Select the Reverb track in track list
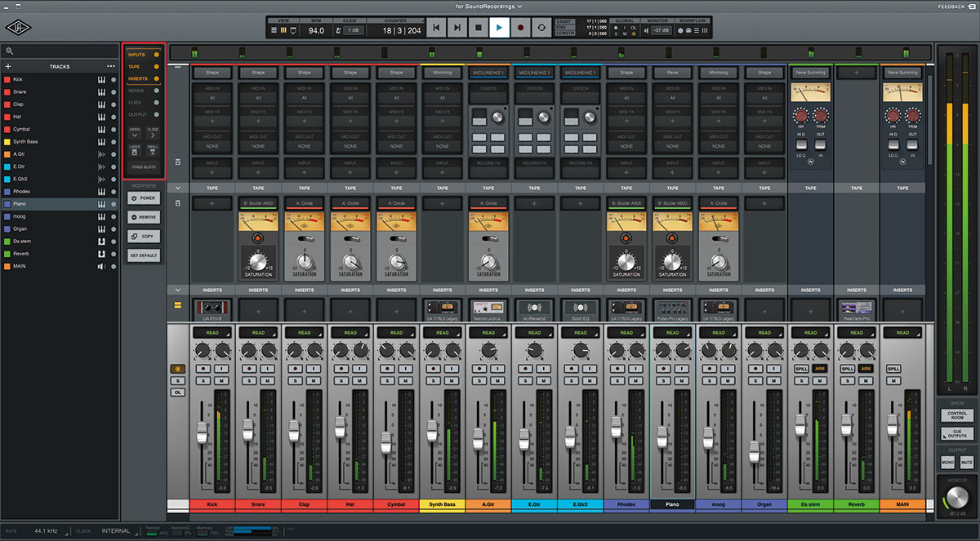 pos(59,254)
